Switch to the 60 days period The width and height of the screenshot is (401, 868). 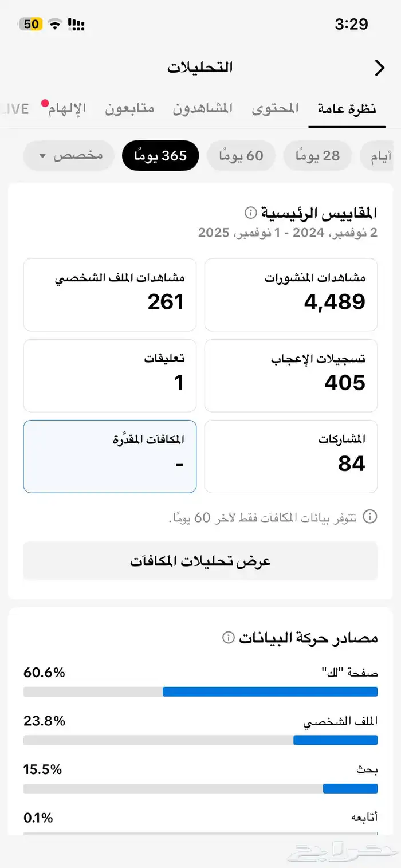click(x=241, y=155)
